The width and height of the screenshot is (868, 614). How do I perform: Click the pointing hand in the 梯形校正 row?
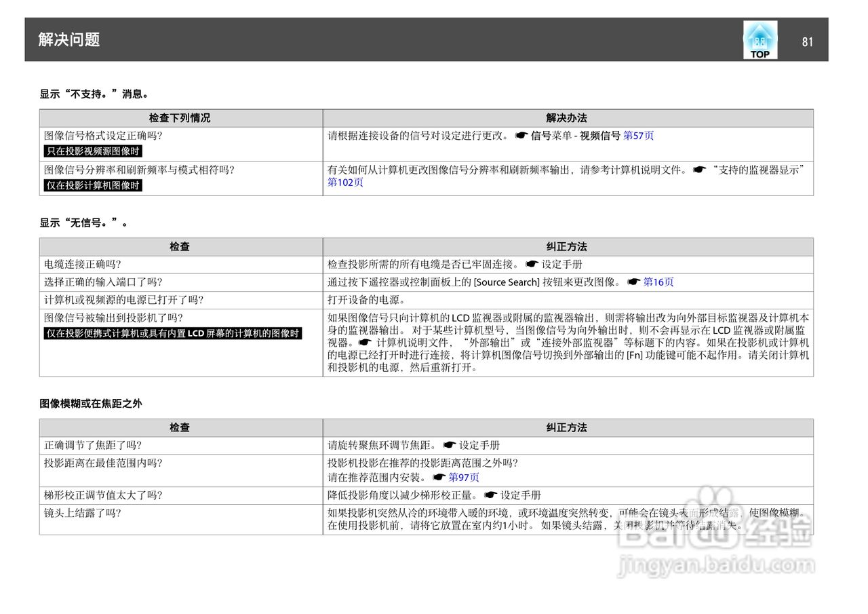point(491,495)
